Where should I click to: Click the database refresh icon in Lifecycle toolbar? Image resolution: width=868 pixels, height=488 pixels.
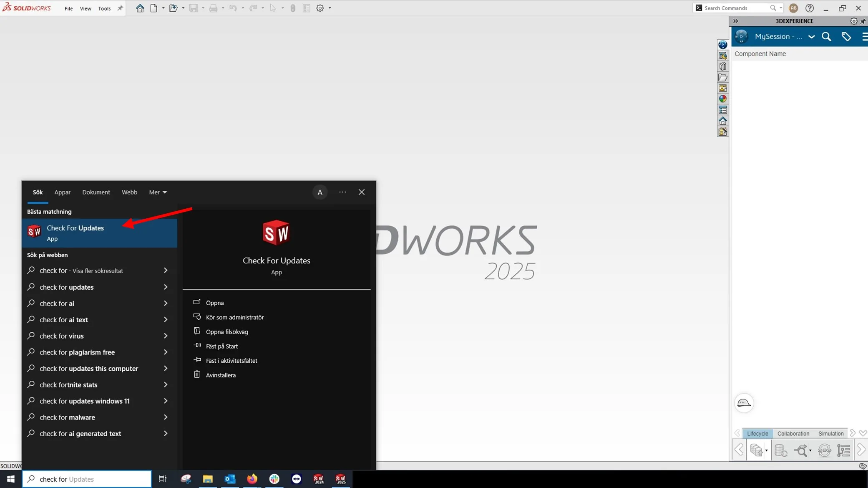coord(781,450)
